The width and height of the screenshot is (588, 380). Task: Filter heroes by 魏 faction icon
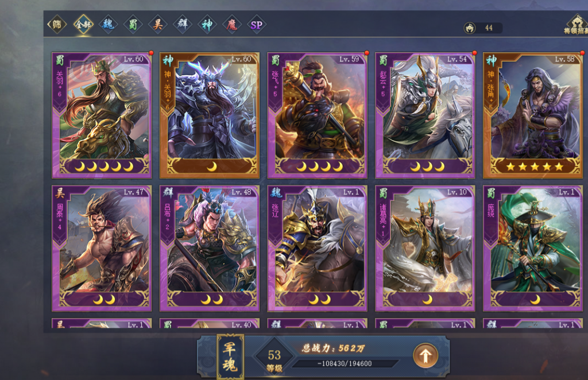(108, 24)
